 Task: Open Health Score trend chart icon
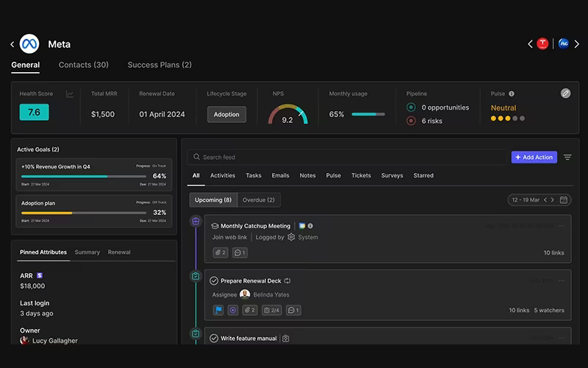pos(70,94)
